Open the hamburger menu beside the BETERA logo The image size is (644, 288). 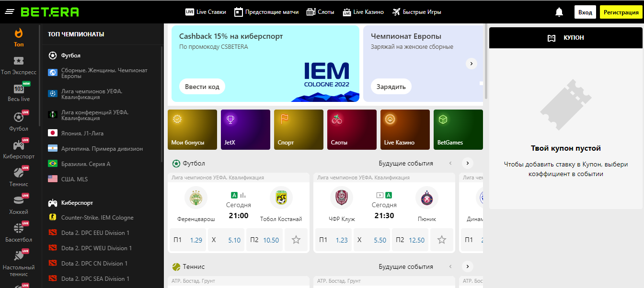[9, 12]
